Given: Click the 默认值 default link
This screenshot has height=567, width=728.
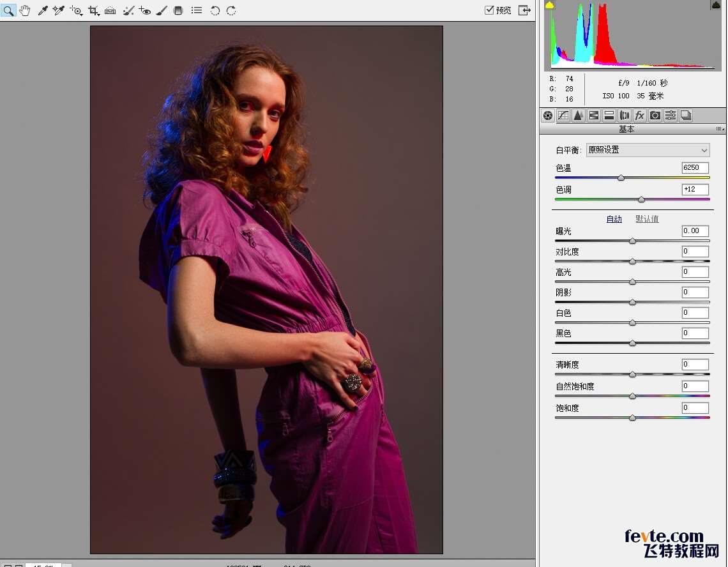Looking at the screenshot, I should 647,219.
